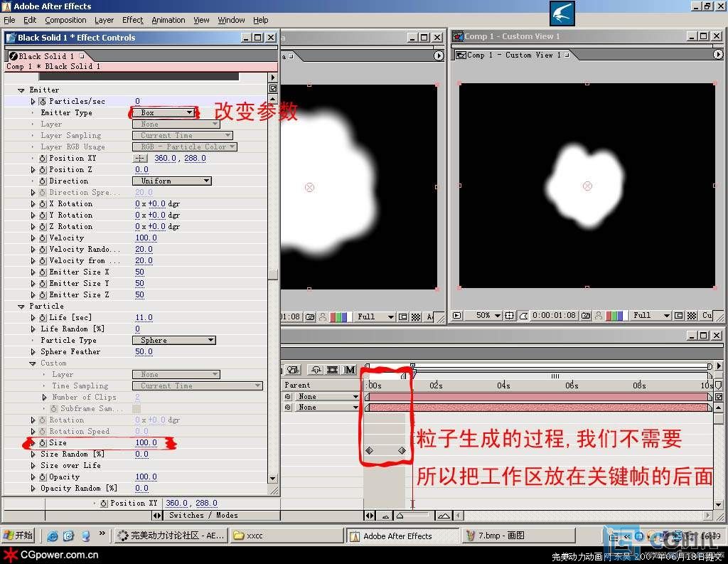Click the 0:00:01:08 timecode in Custom View
This screenshot has height=564, width=728.
[x=554, y=316]
